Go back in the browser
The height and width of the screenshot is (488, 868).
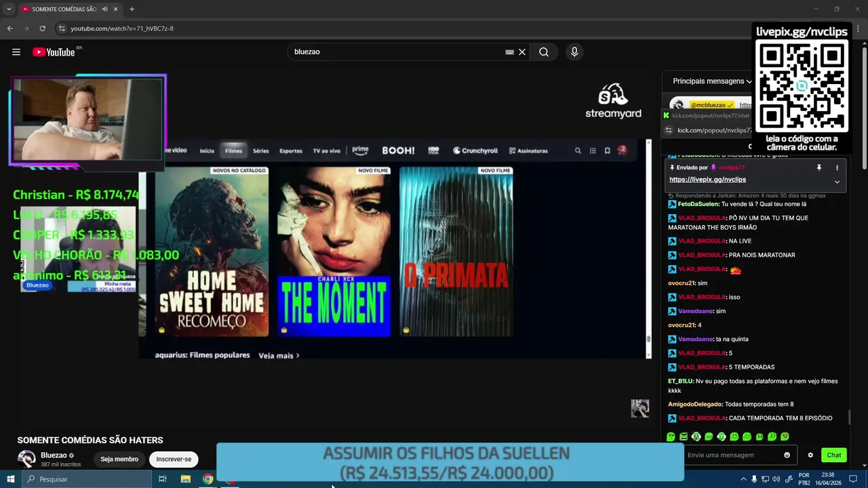click(x=9, y=28)
